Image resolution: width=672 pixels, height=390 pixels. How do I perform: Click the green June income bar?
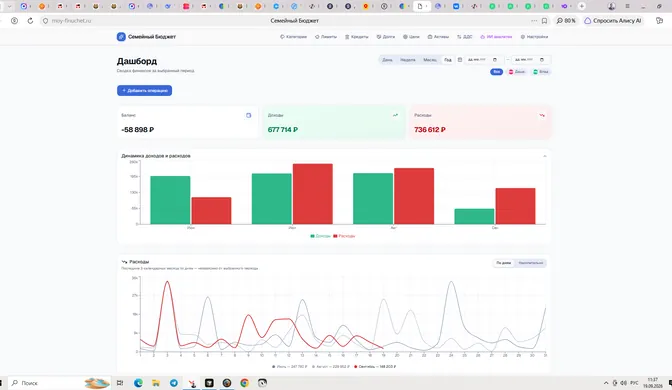click(x=170, y=200)
